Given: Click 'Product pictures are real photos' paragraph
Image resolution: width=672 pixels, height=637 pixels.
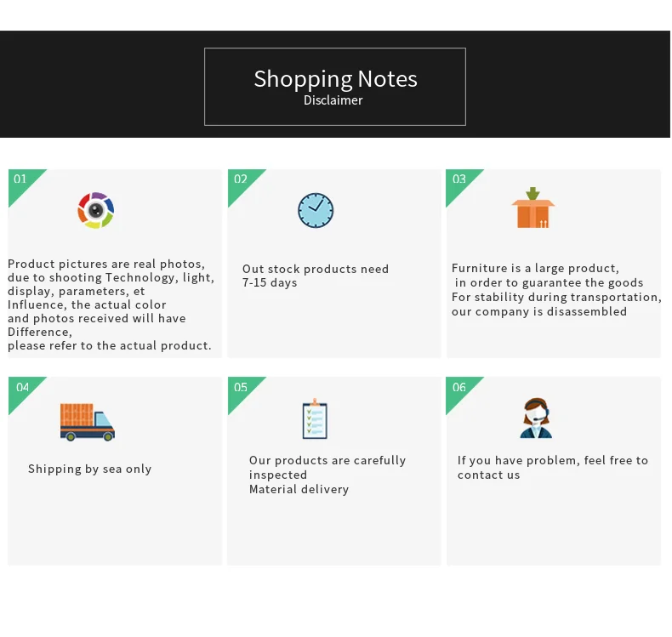Looking at the screenshot, I should [x=111, y=304].
